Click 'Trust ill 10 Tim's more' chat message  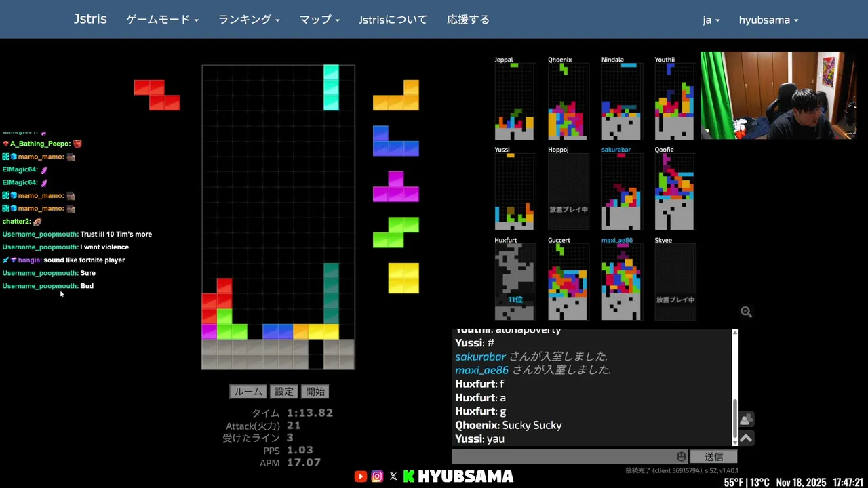pos(116,235)
